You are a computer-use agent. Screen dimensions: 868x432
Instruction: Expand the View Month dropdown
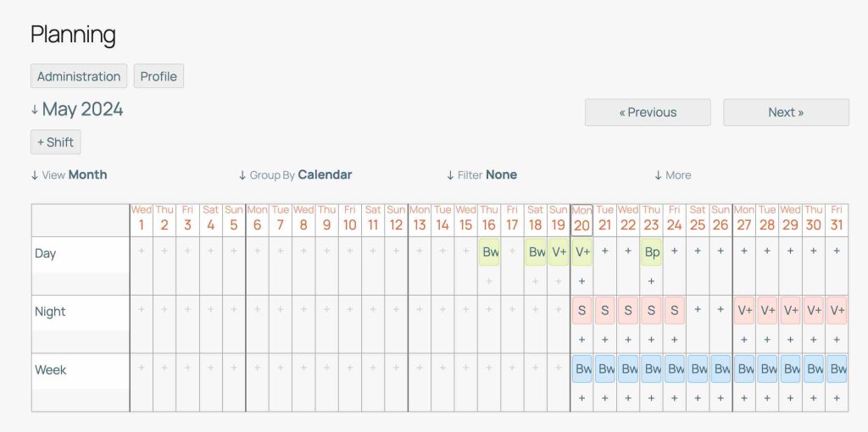coord(69,175)
